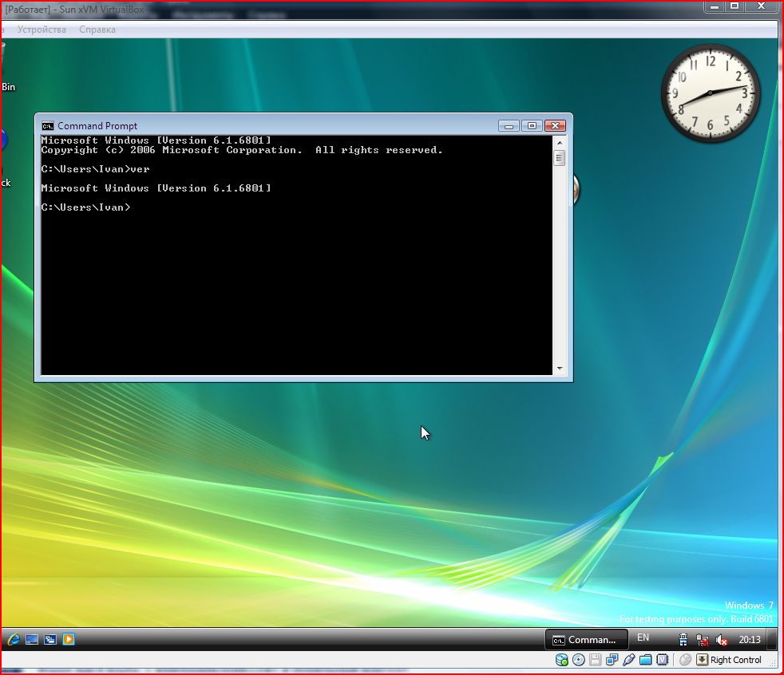Click the 20:13 clock in the taskbar
The image size is (784, 675).
click(x=750, y=640)
